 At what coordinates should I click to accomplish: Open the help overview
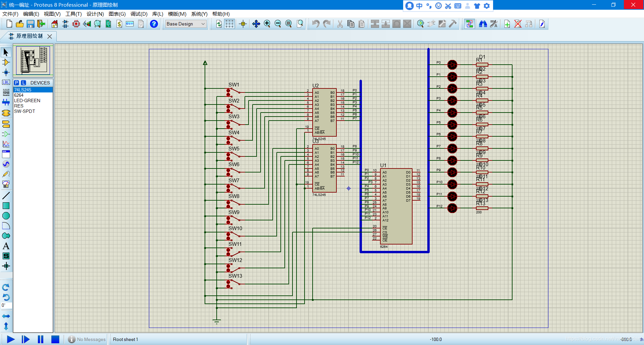tap(154, 24)
